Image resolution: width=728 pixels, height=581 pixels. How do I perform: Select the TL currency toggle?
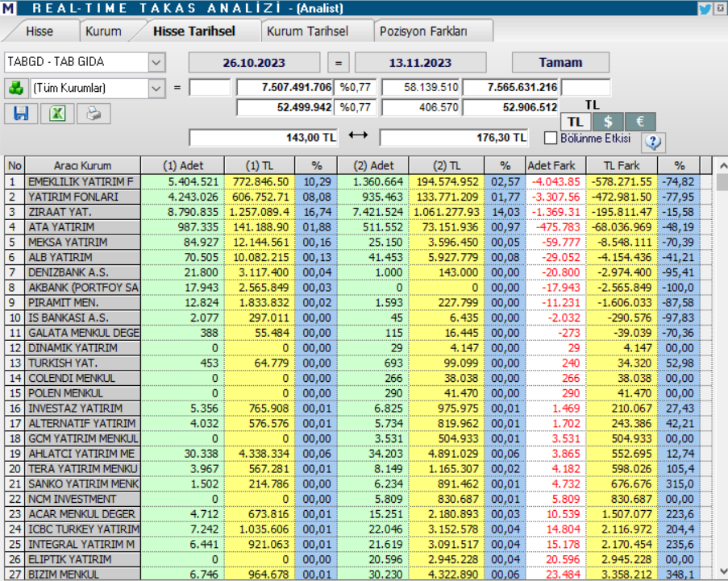point(575,122)
